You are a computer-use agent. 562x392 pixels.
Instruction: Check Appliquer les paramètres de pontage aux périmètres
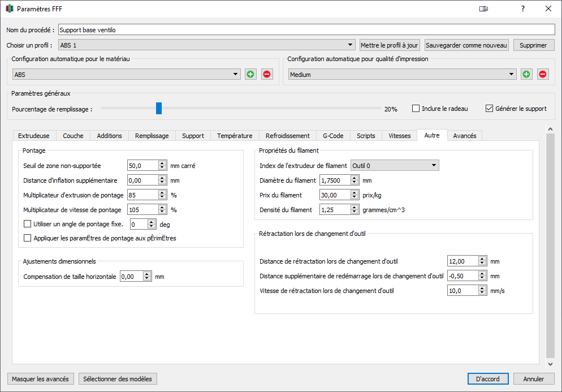(27, 238)
